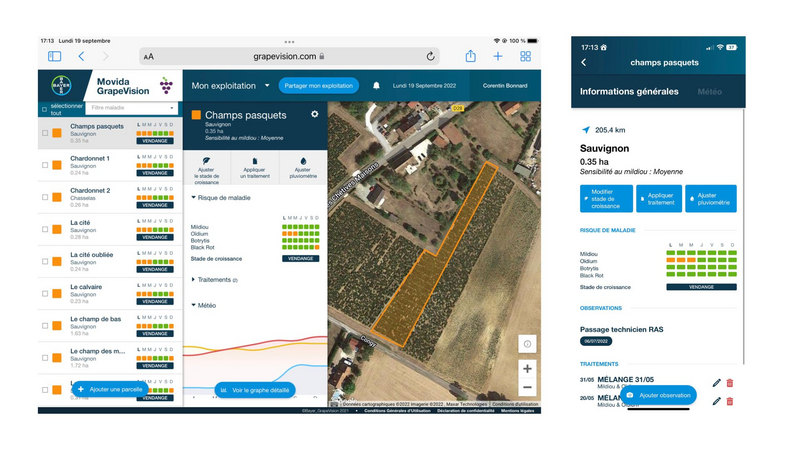Expand the Traitements section
This screenshot has width=800, height=450.
click(214, 280)
